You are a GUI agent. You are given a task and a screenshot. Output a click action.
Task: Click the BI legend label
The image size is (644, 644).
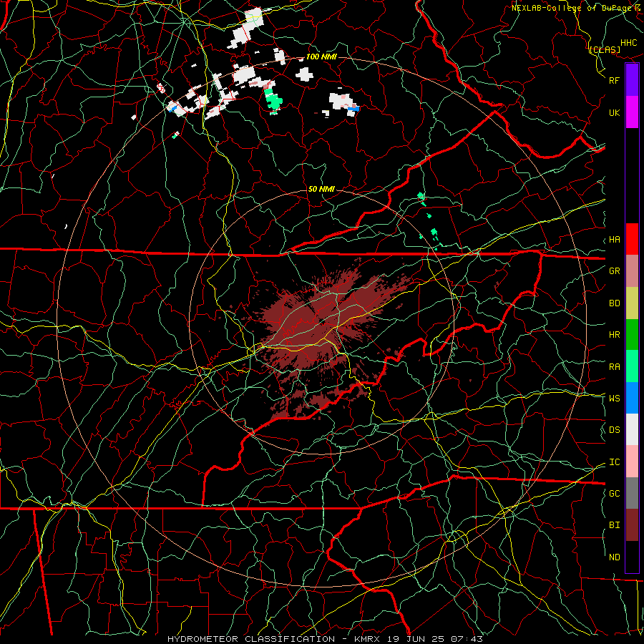point(614,525)
